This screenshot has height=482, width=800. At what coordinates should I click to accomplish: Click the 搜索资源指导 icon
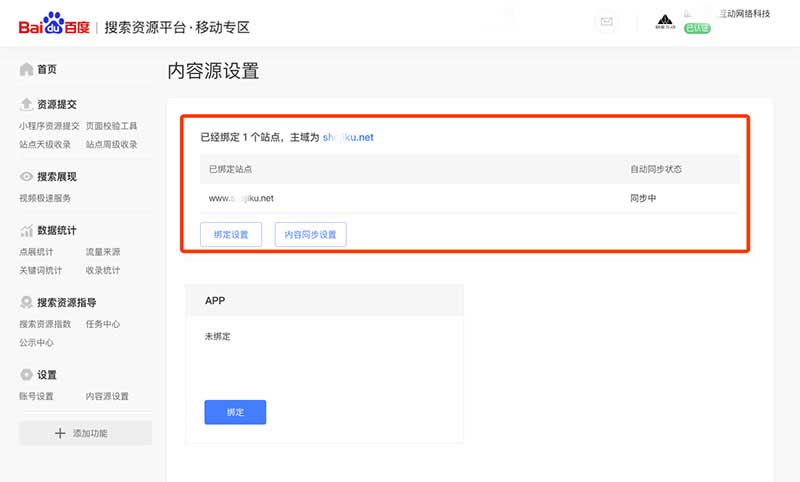(x=26, y=302)
